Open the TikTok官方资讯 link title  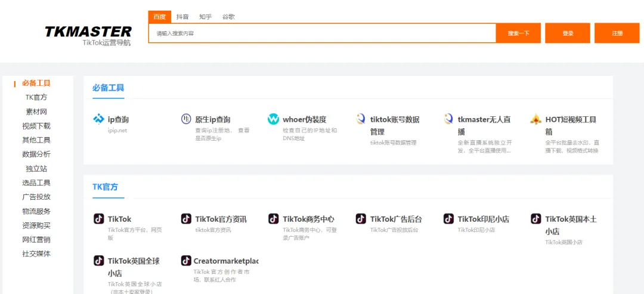(221, 219)
